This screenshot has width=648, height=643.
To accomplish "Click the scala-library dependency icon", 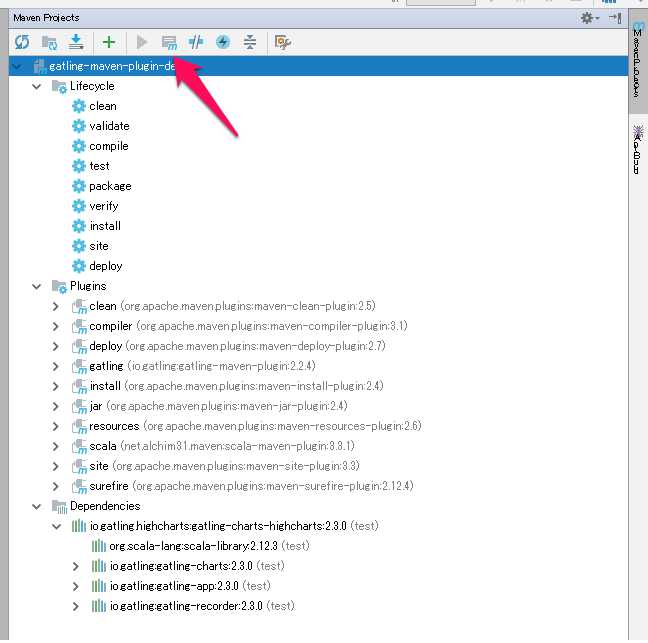I will tap(98, 546).
